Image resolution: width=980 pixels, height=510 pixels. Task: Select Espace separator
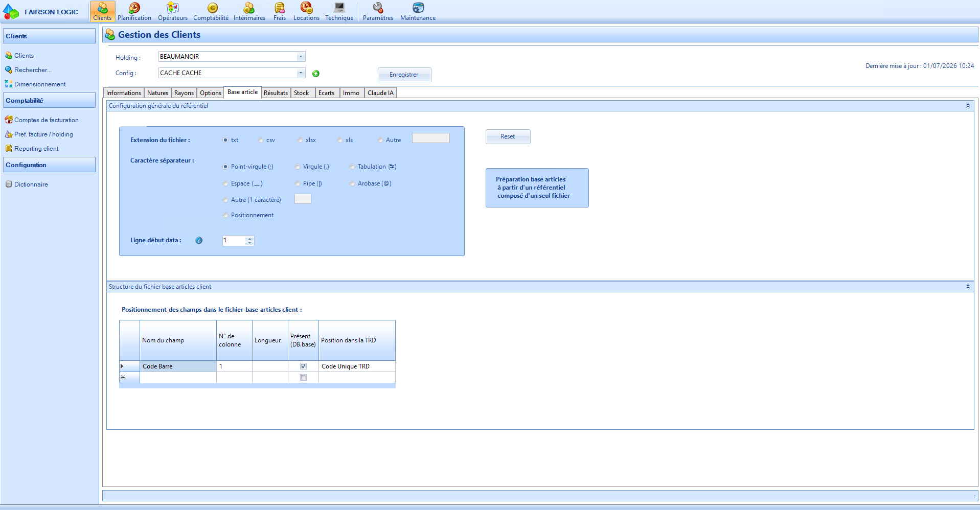[x=225, y=183]
